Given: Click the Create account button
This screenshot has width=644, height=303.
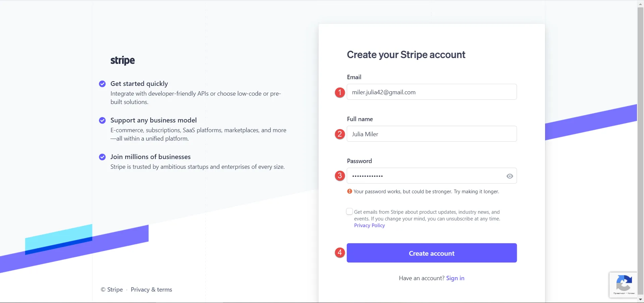Looking at the screenshot, I should 431,253.
